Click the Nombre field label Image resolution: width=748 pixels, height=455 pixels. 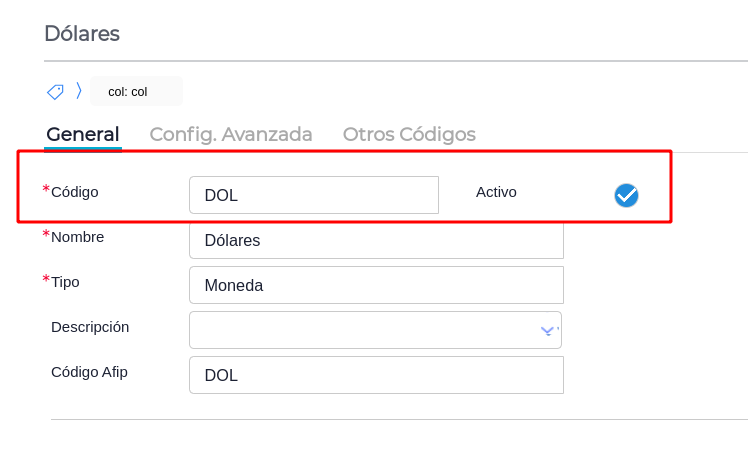tap(77, 237)
